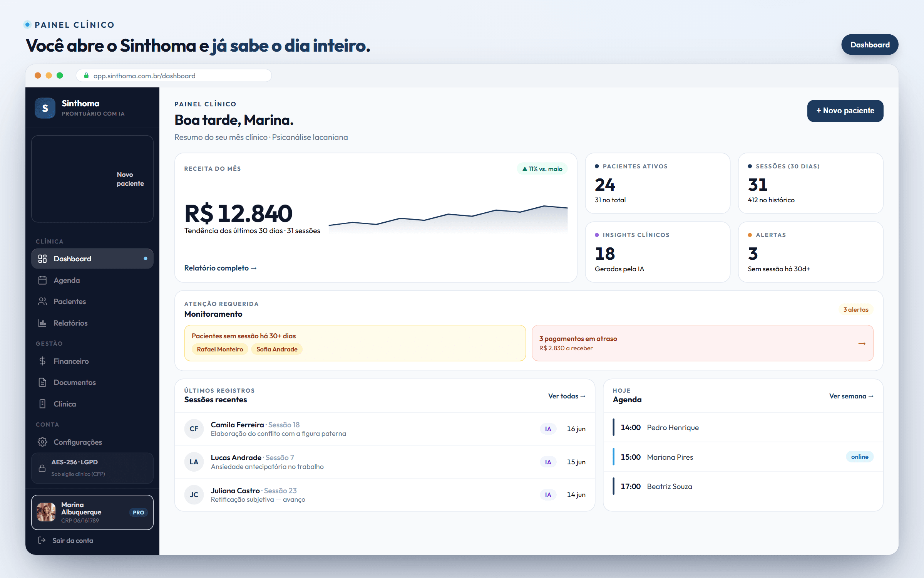Viewport: 924px width, 578px height.
Task: Click the "14 jun" session date
Action: (576, 495)
